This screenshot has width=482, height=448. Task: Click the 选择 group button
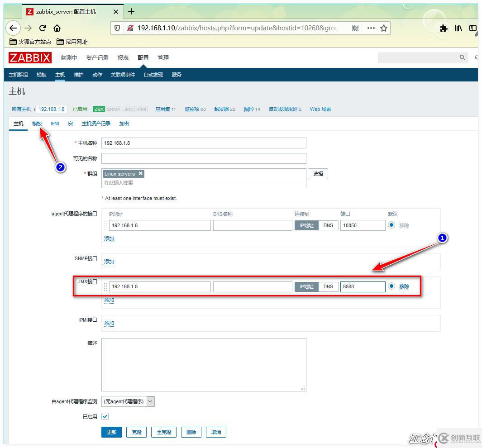[318, 174]
